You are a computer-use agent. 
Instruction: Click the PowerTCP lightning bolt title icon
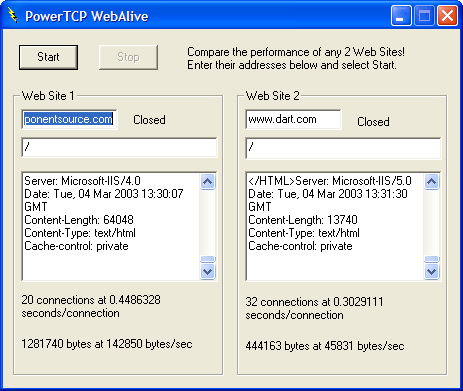(13, 16)
